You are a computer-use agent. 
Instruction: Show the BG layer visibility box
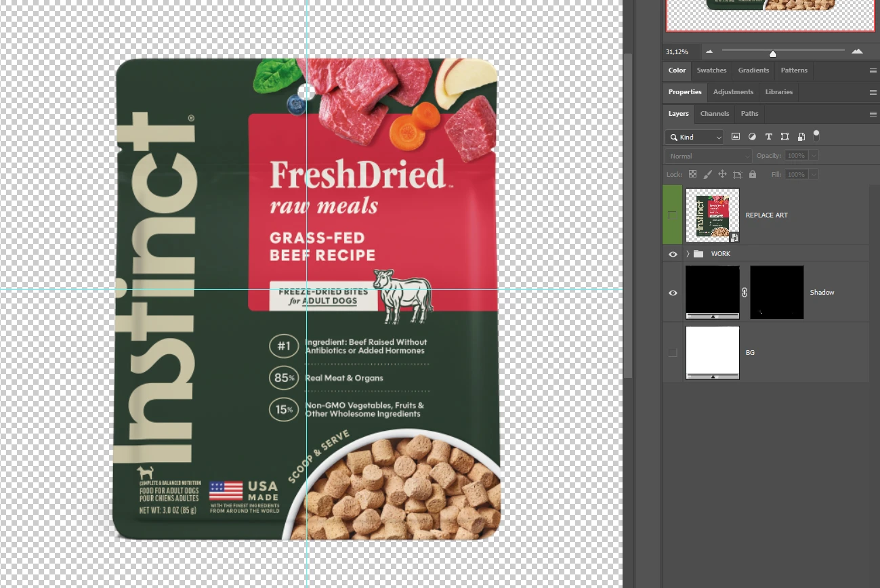(673, 352)
